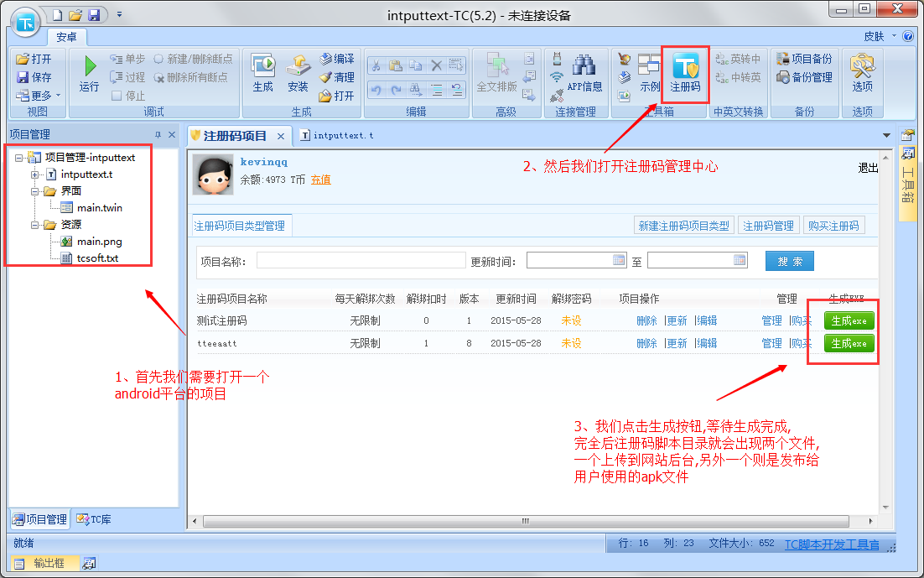The width and height of the screenshot is (924, 578).
Task: Open the 更多 dropdown in 视图 group
Action: [39, 96]
